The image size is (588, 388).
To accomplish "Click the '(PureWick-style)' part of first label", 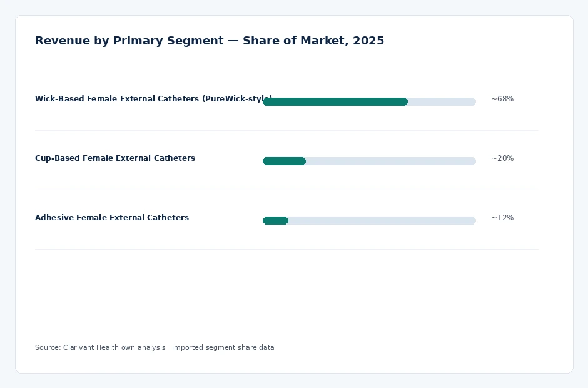I will tap(237, 99).
